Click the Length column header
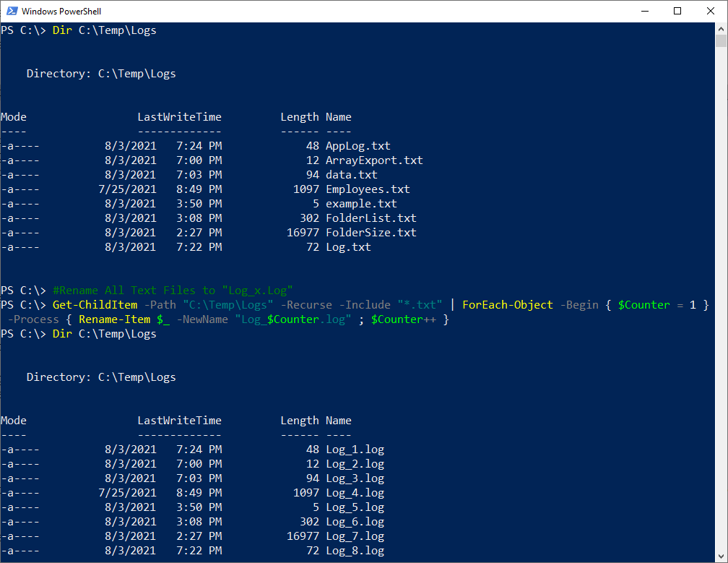The width and height of the screenshot is (728, 563). pos(300,116)
